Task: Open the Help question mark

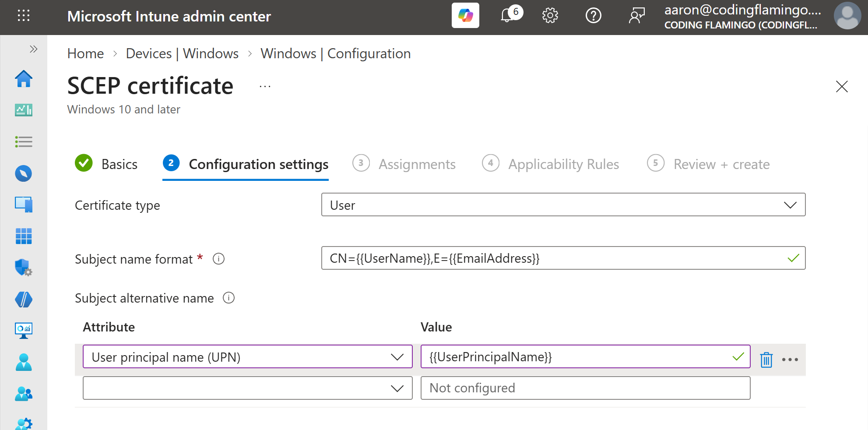Action: click(x=593, y=16)
